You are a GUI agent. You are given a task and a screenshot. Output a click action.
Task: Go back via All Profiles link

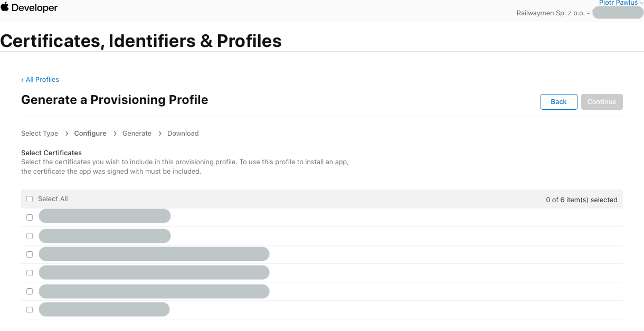(40, 80)
